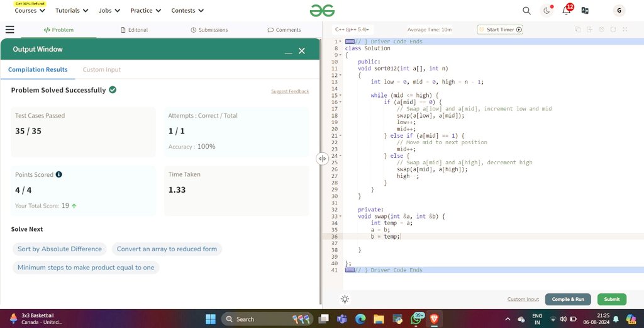Collapse the while loop fold at line 15
644x328 pixels.
(x=340, y=95)
